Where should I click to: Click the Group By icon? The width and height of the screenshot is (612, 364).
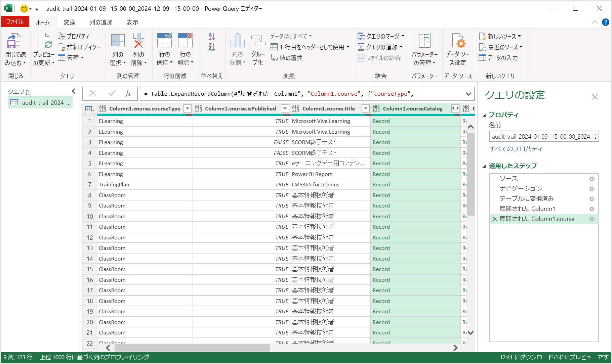(x=258, y=41)
